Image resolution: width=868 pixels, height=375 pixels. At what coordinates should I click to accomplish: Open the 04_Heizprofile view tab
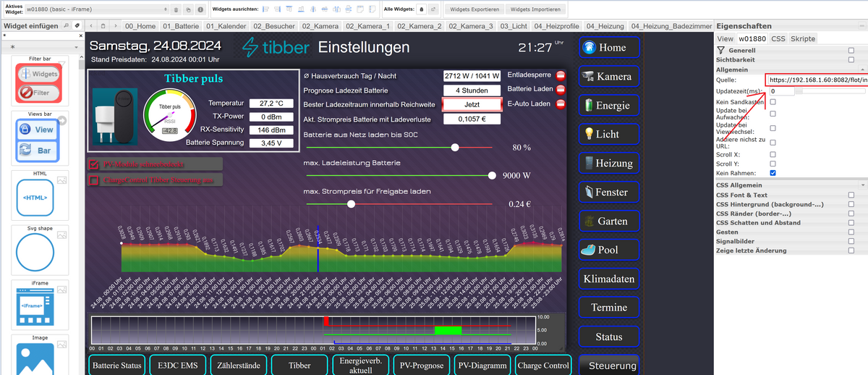[x=556, y=26]
